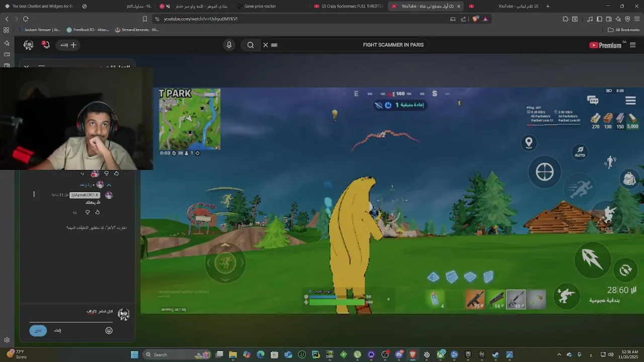Close the comments panel with the X
Screen dimensions: 644x362
click(x=26, y=66)
